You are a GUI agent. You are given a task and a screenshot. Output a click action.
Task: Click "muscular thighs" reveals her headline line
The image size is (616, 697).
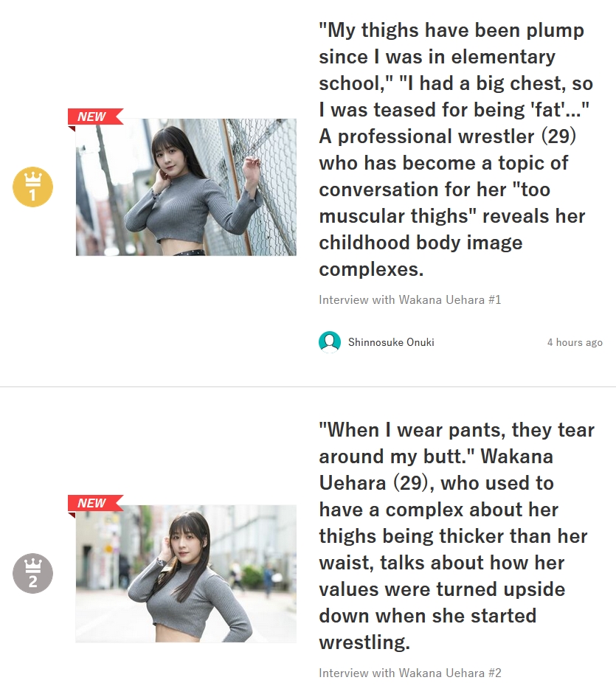[452, 216]
